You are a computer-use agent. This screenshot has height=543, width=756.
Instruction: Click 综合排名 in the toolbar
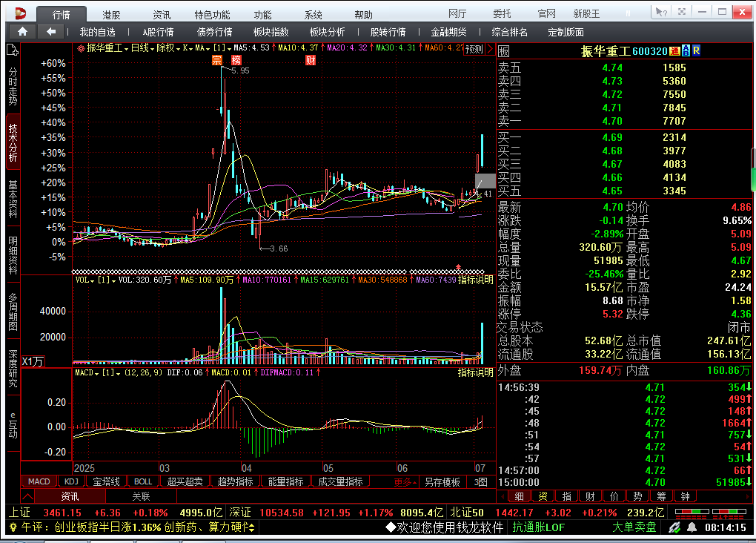tap(510, 32)
